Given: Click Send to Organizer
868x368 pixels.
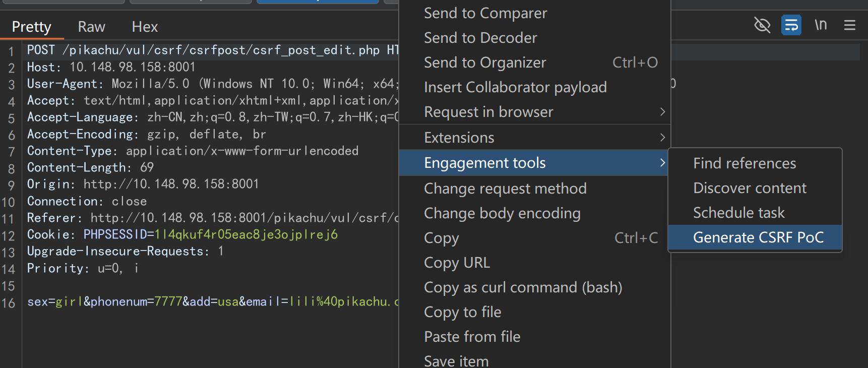Looking at the screenshot, I should click(x=484, y=63).
